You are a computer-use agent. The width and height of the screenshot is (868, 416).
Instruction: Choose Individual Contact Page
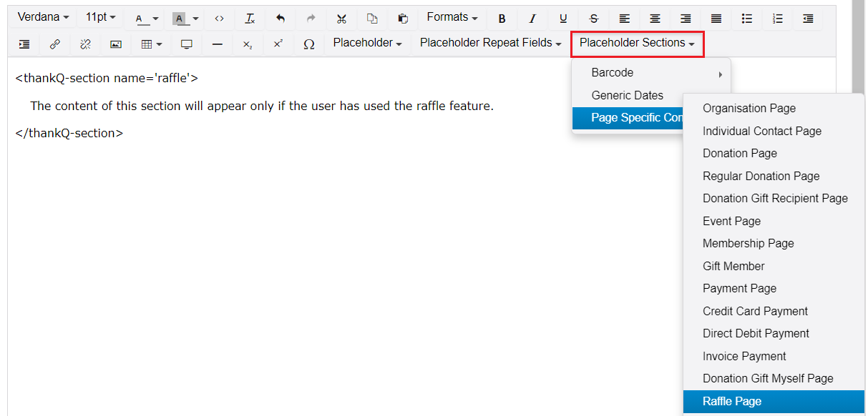tap(774, 132)
